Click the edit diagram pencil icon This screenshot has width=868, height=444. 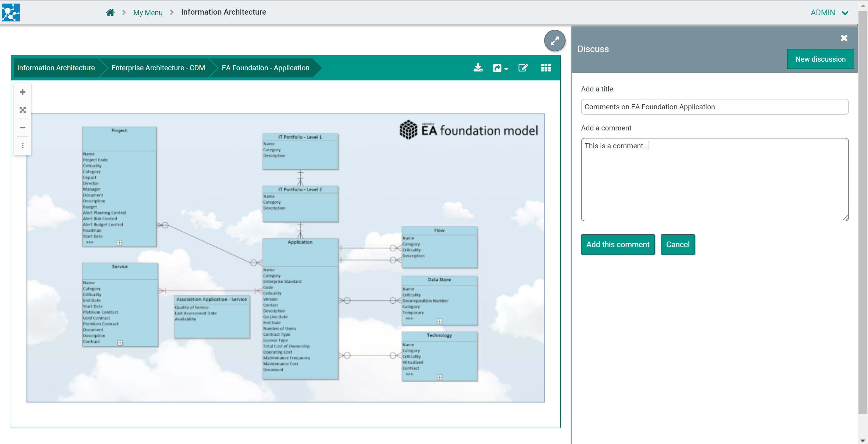tap(523, 68)
